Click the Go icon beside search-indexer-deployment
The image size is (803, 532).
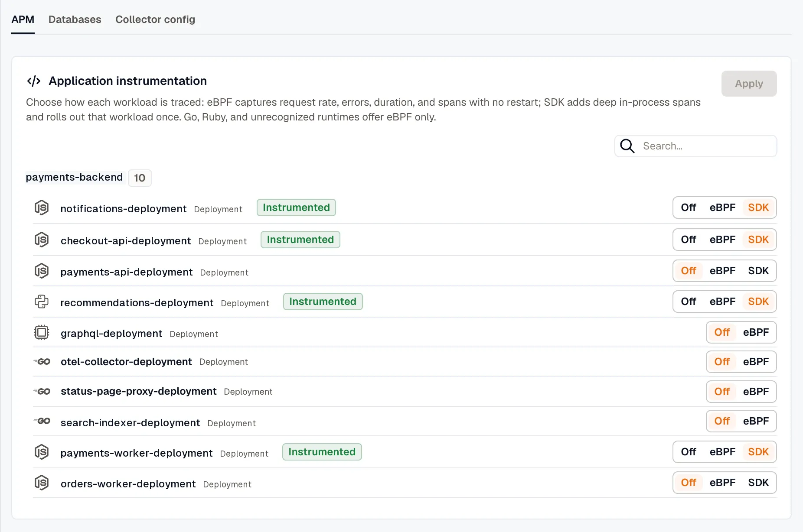click(42, 421)
